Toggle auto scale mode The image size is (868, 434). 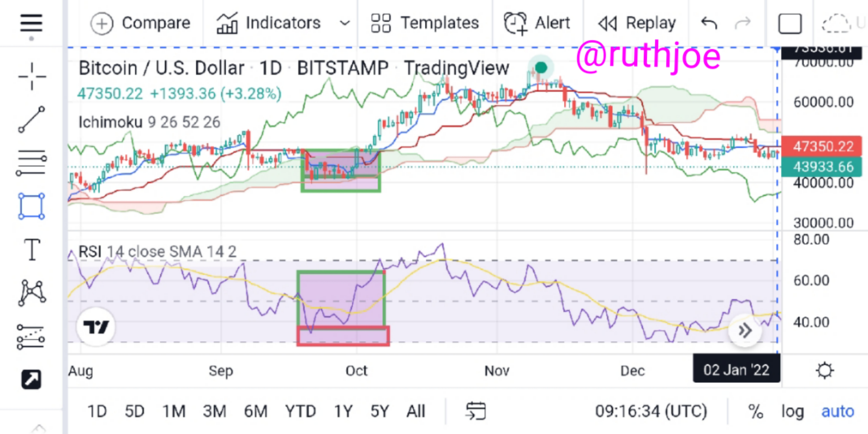pos(838,412)
